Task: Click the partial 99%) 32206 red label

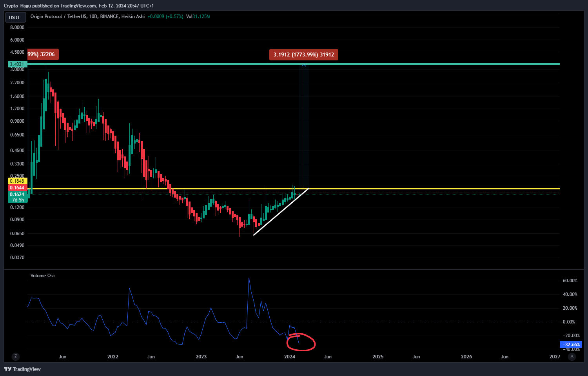Action: click(43, 54)
